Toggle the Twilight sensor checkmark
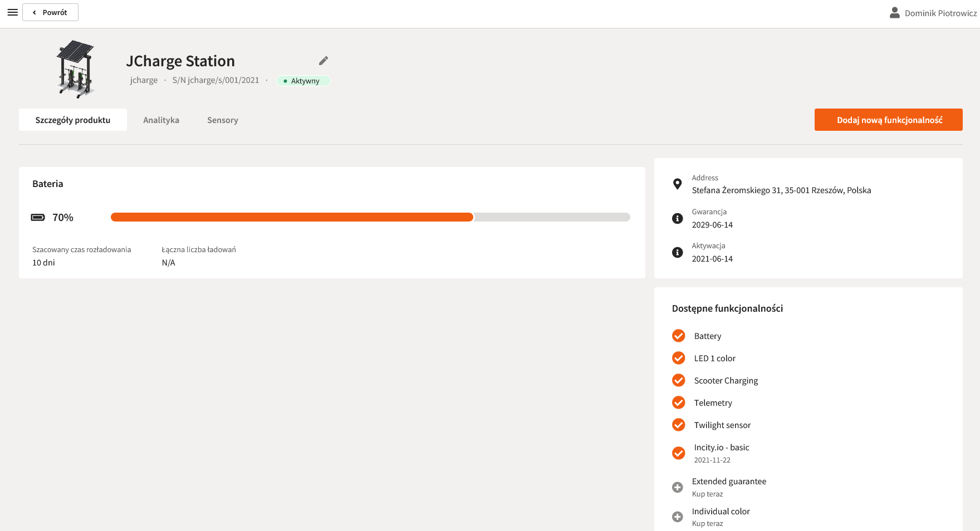 click(678, 425)
